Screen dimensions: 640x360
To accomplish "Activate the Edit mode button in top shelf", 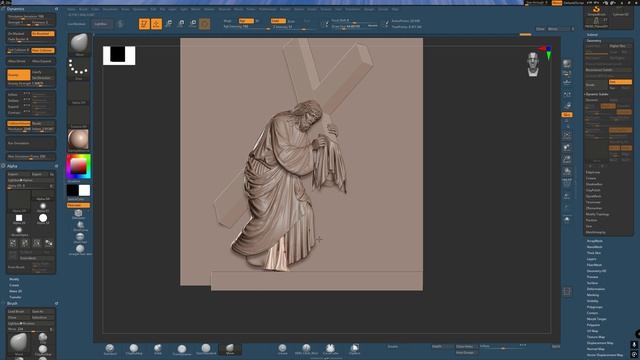I will coord(144,24).
